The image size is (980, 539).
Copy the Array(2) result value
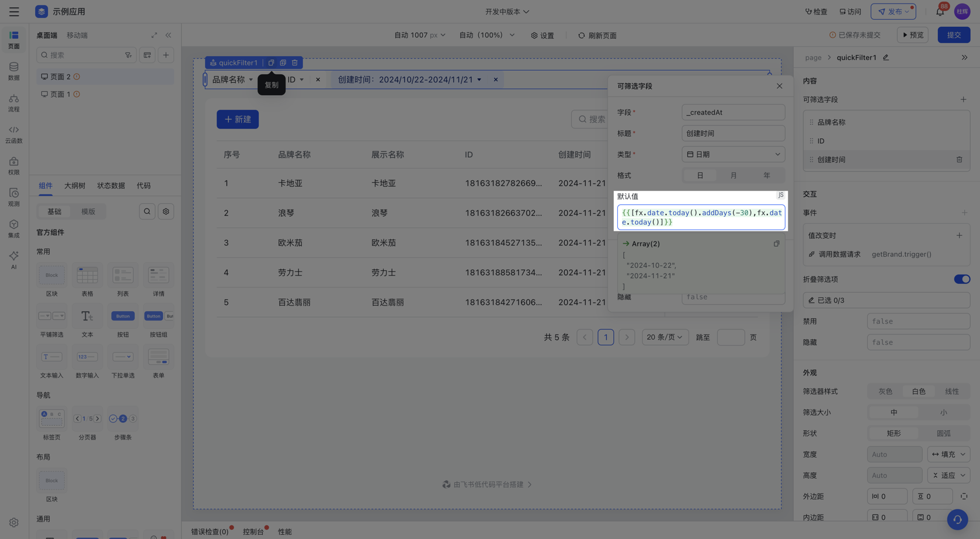pyautogui.click(x=776, y=244)
